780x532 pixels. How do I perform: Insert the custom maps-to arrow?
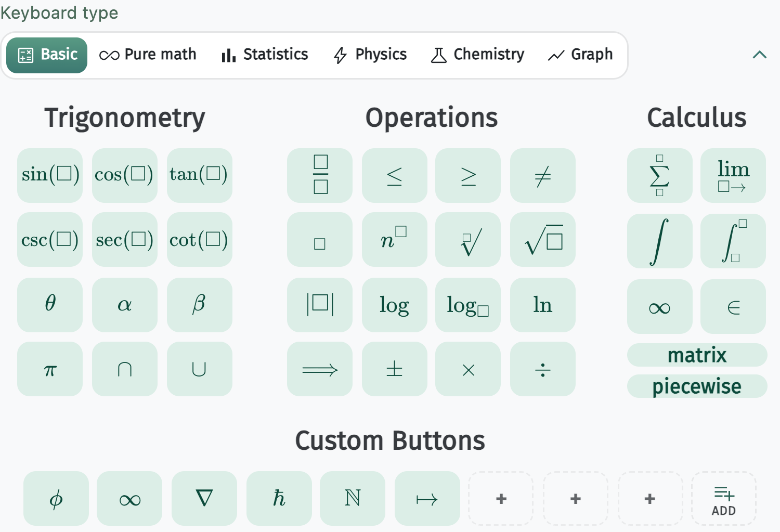click(427, 498)
